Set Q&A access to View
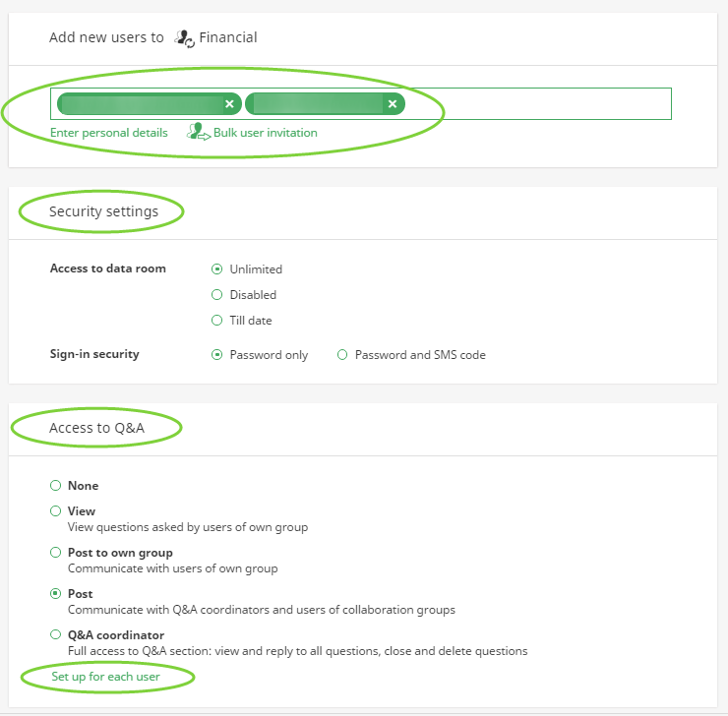Screen dimensions: 728x716 56,511
